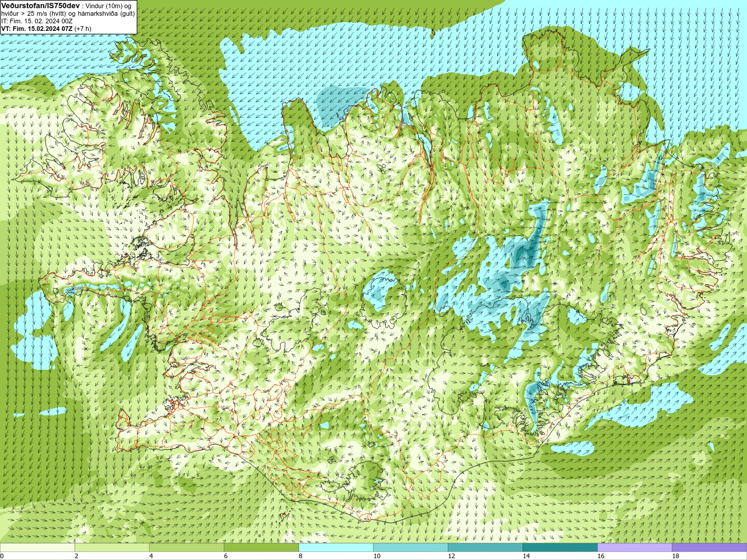747x560 pixels.
Task: Click the 10–12 m/s turquoise legend swatch
Action: (411, 548)
